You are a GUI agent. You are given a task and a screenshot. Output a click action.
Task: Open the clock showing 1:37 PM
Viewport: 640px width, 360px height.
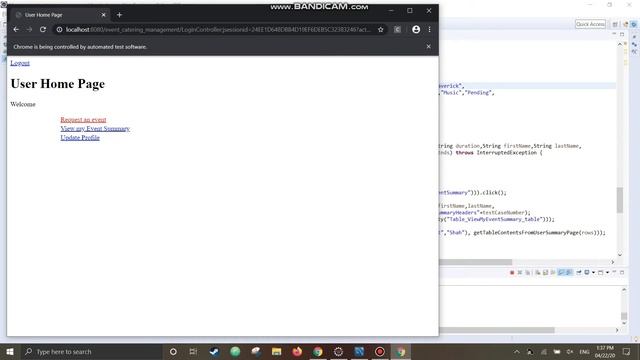(x=605, y=351)
